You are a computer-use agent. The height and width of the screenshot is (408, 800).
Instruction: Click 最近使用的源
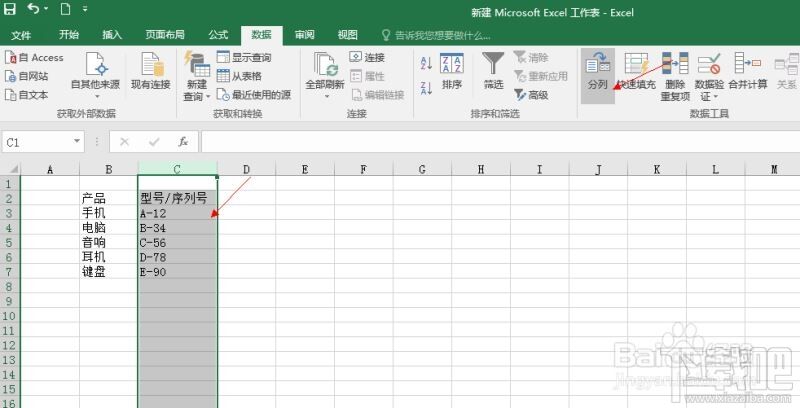(x=254, y=94)
